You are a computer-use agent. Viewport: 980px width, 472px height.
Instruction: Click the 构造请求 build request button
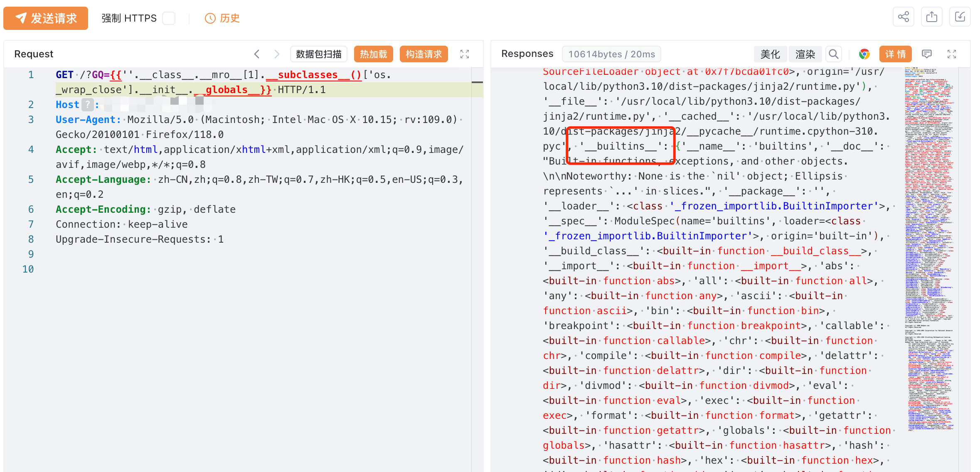[424, 54]
